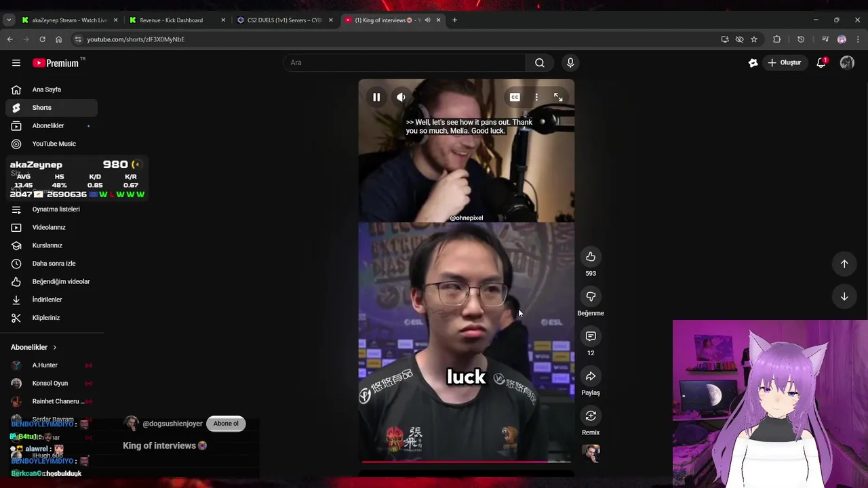Start voice search with microphone
868x488 pixels.
point(570,62)
